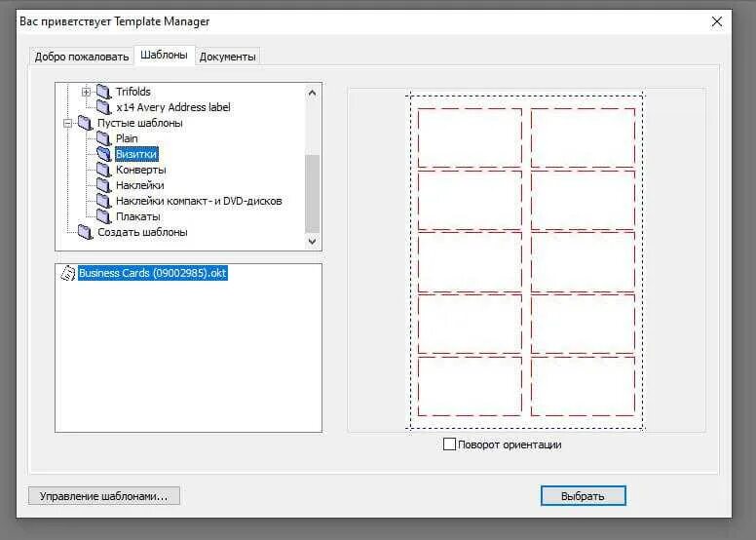The image size is (756, 540).
Task: Select Наклейки компакт- и DVD-дисков item
Action: coord(199,201)
